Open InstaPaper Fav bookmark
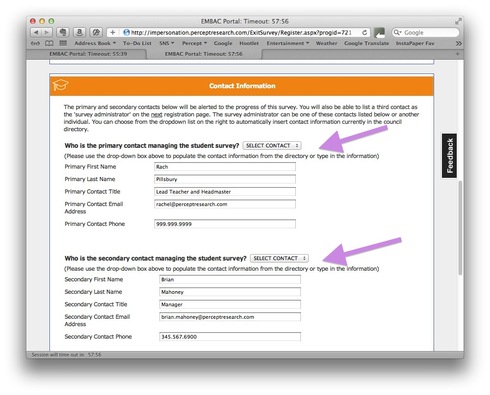Image resolution: width=490 pixels, height=395 pixels. coord(415,43)
